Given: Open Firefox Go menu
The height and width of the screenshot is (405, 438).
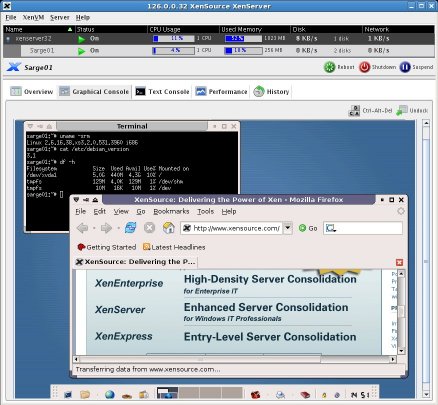Looking at the screenshot, I should (141, 211).
